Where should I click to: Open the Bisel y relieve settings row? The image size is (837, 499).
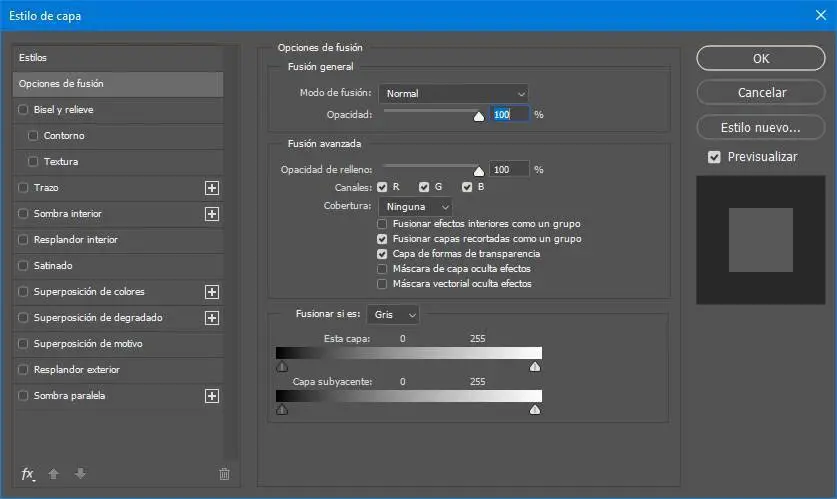tap(118, 109)
